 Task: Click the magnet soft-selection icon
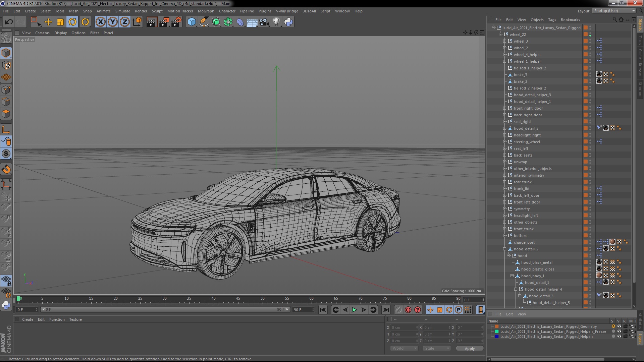coord(6,169)
